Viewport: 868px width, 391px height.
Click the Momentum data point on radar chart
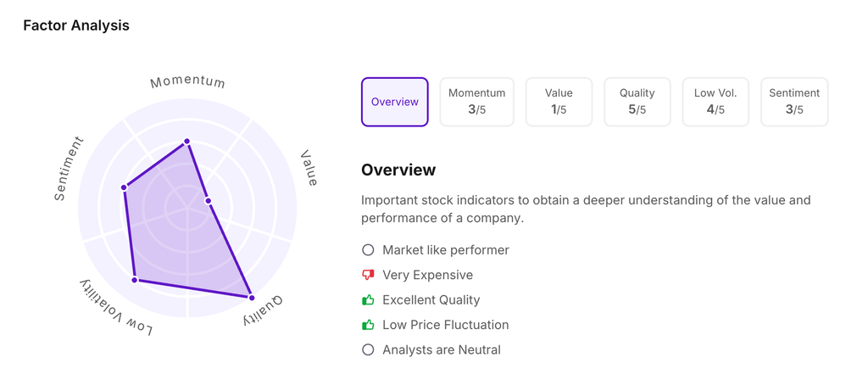(187, 142)
